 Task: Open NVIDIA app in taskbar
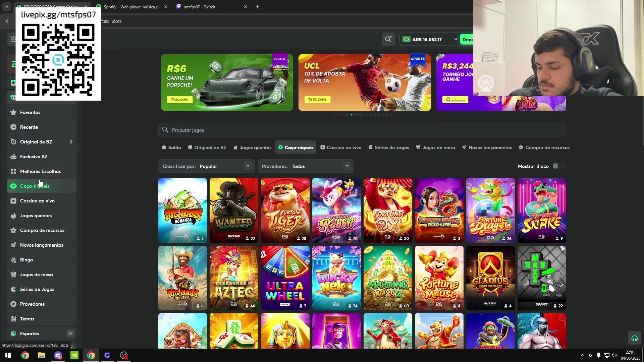[x=74, y=355]
